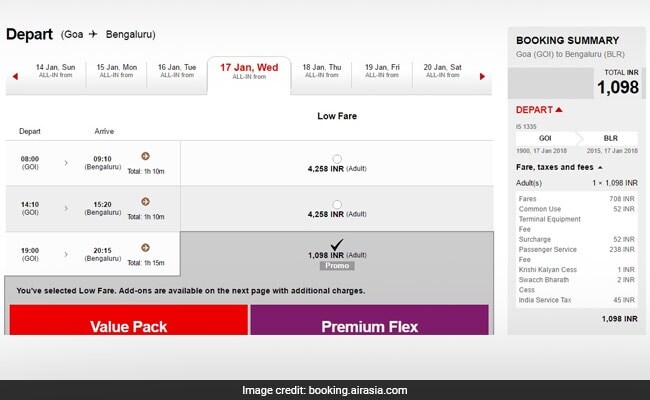
Task: Choose the Premium Flex option
Action: [368, 324]
